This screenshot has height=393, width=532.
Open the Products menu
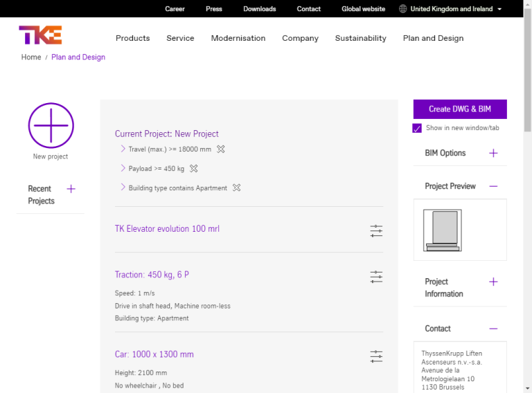tap(133, 38)
